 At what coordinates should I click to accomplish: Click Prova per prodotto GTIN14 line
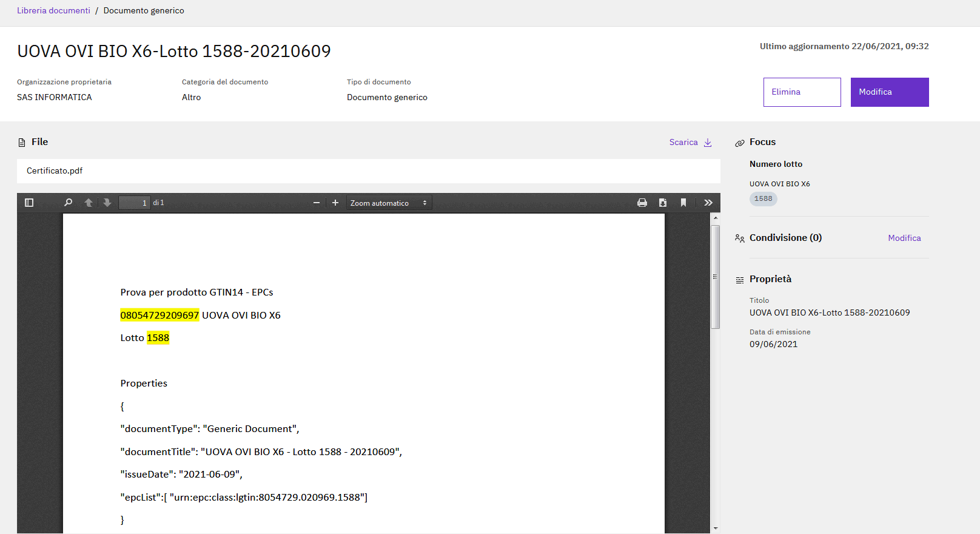pyautogui.click(x=196, y=292)
